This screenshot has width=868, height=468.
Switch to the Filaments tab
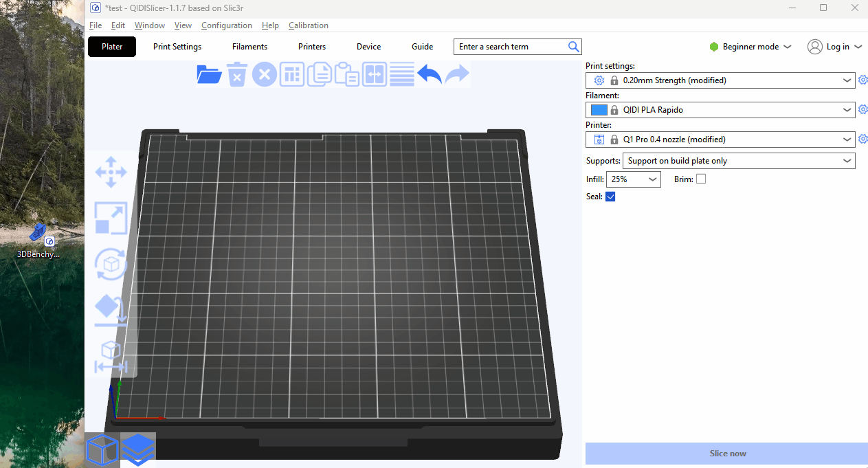pyautogui.click(x=249, y=47)
